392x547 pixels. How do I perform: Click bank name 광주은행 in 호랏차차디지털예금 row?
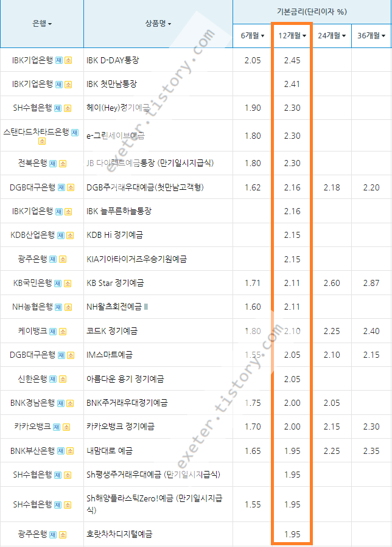pos(32,534)
